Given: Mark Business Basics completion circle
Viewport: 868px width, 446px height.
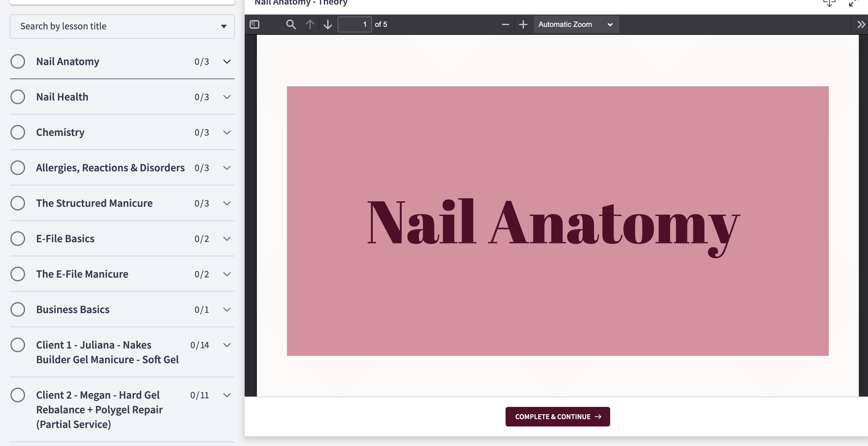Looking at the screenshot, I should (x=17, y=309).
